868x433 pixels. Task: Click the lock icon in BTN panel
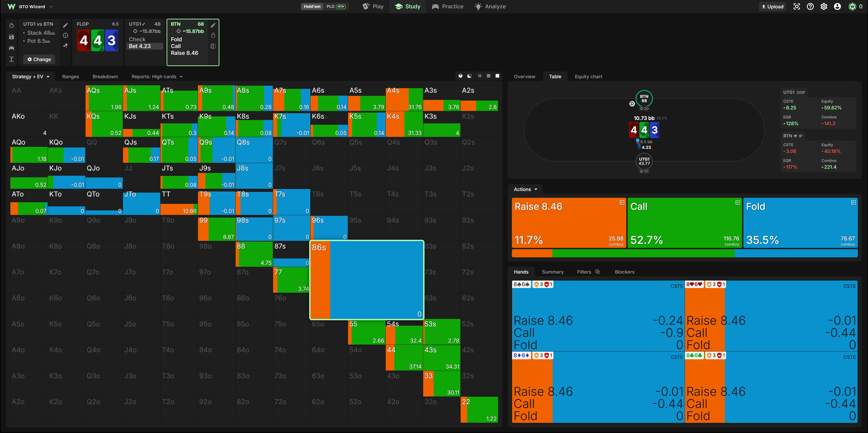(x=213, y=35)
